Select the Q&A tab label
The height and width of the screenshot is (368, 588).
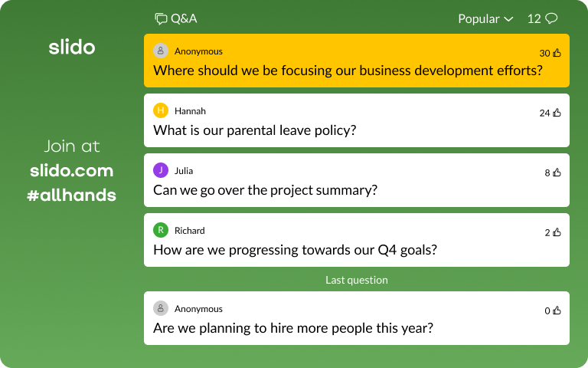click(184, 18)
